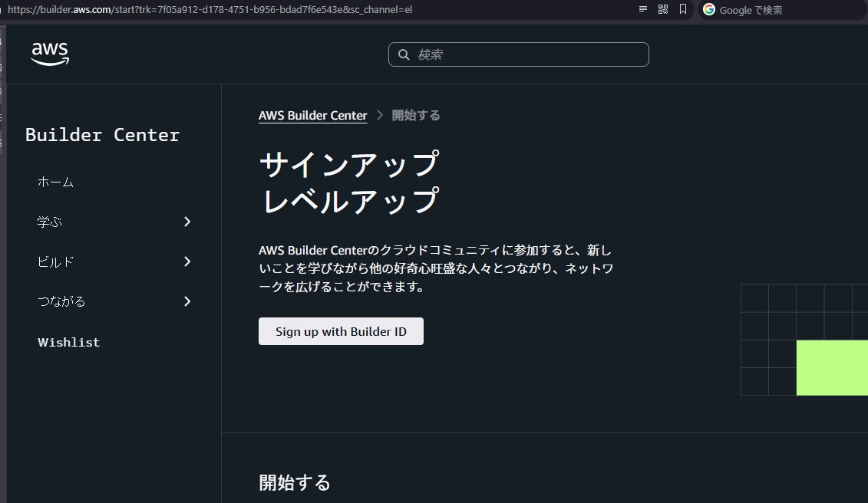Go to ホーム in the sidebar

click(55, 182)
